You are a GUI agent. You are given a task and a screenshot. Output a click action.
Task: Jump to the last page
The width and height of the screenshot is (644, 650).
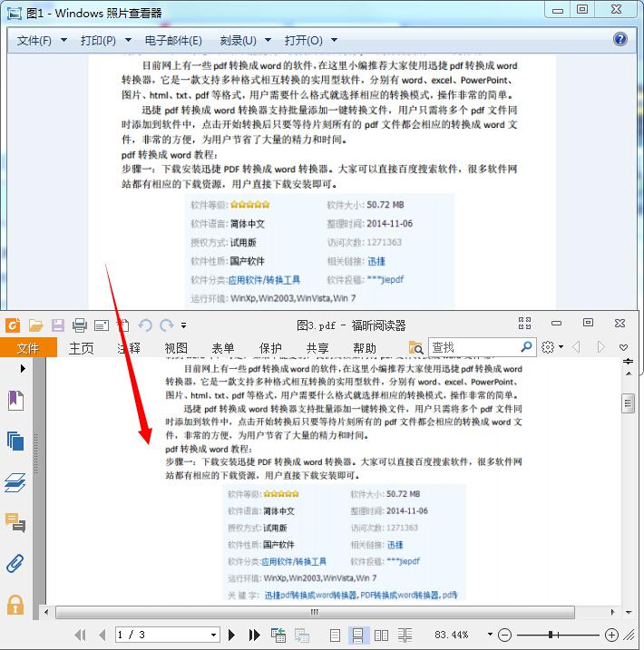[x=255, y=635]
